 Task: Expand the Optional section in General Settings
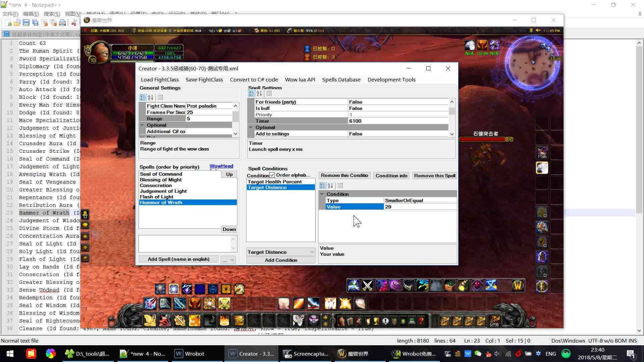tap(143, 125)
